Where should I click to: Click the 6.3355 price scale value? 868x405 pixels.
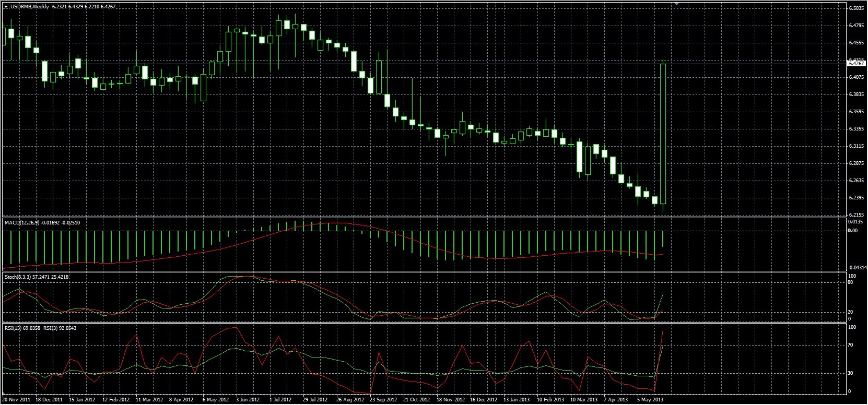pyautogui.click(x=856, y=129)
